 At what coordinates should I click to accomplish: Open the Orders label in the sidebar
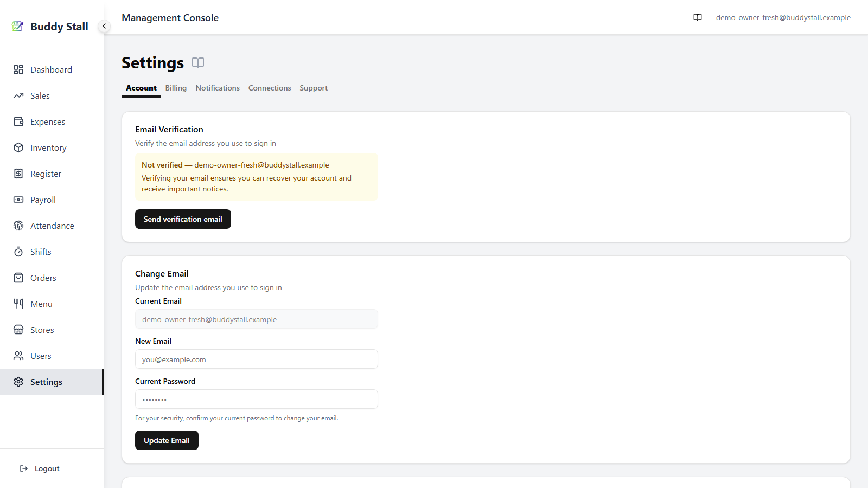43,278
